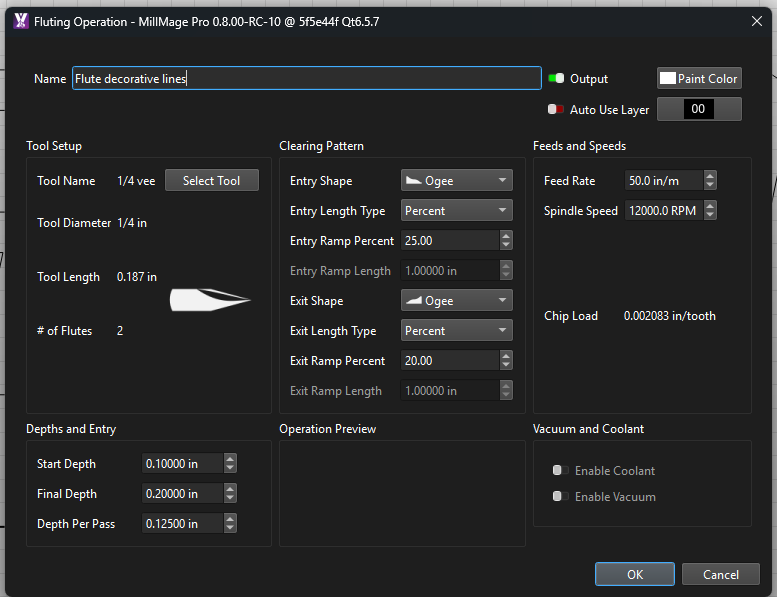Click the Final Depth input field
This screenshot has height=597, width=777.
[182, 494]
